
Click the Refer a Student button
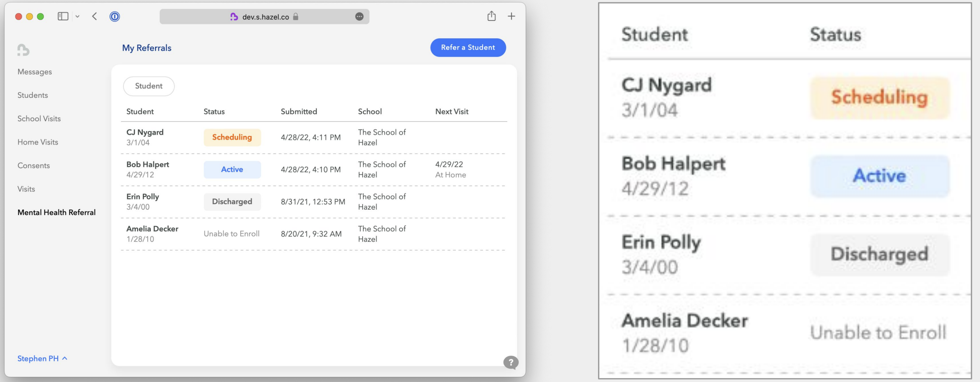[x=468, y=47]
